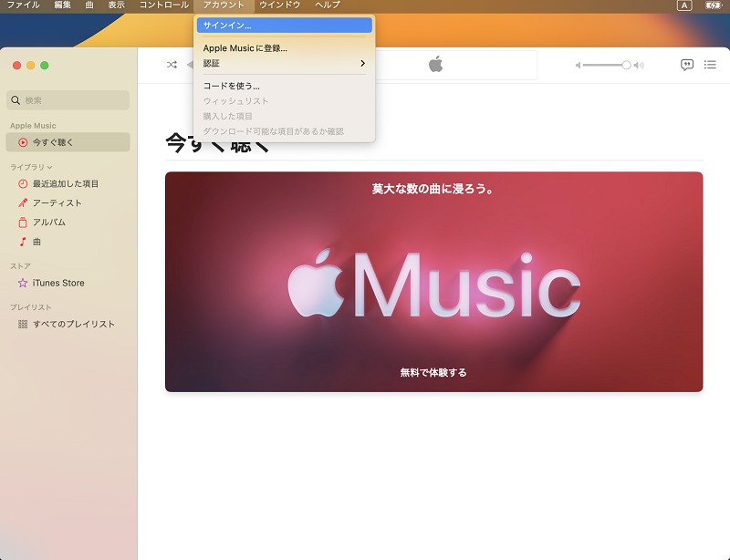Open the lyrics speech-bubble icon
The width and height of the screenshot is (730, 560).
point(687,65)
